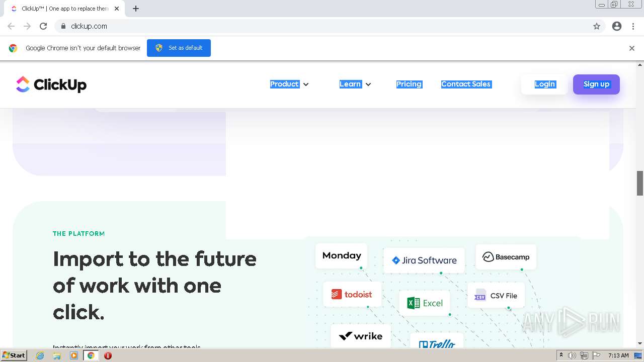644x362 pixels.
Task: Set Chrome as default browser
Action: coord(179,48)
